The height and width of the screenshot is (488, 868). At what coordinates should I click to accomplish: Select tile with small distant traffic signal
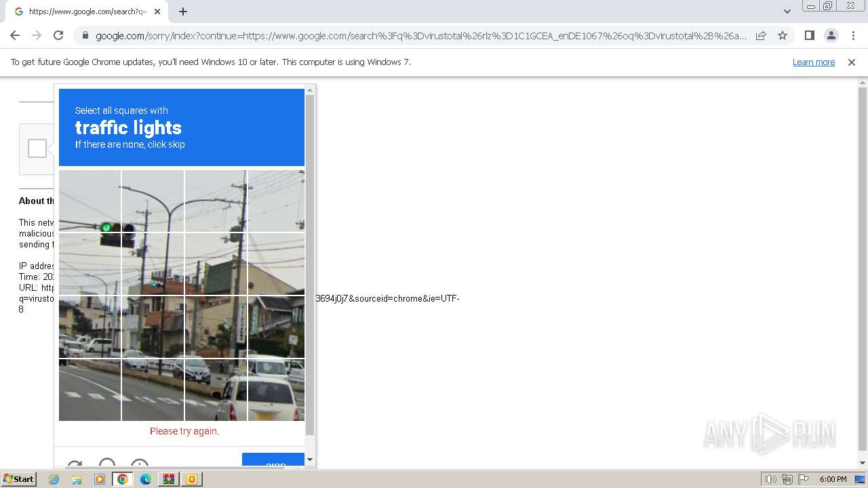(153, 264)
